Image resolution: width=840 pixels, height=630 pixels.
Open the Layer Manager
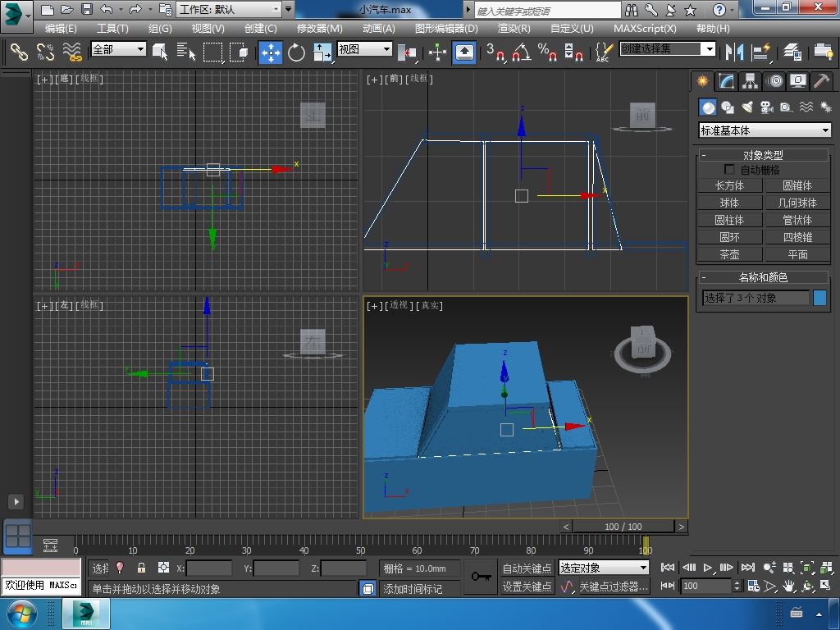(x=792, y=52)
